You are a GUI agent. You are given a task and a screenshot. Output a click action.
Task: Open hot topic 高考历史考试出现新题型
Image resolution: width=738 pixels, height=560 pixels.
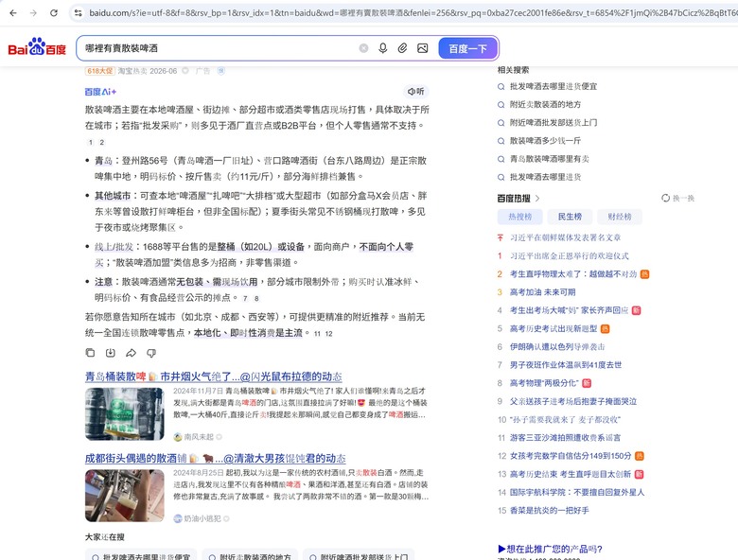[553, 328]
